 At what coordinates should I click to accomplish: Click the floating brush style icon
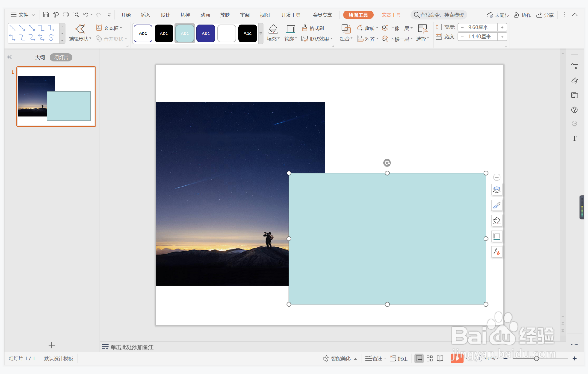point(497,205)
